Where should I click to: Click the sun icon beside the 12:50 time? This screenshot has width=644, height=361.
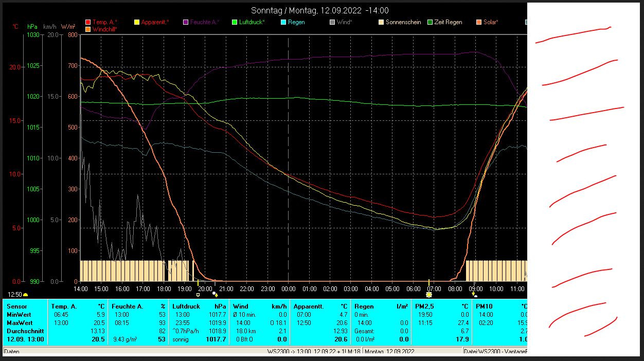[x=26, y=295]
